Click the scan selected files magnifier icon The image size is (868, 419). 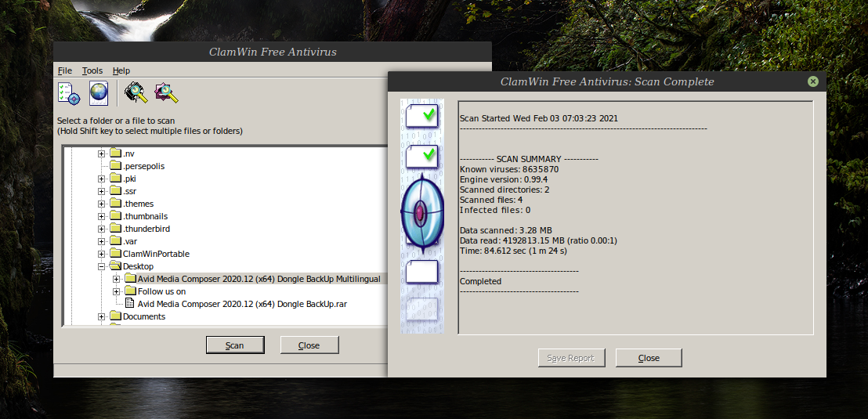166,92
